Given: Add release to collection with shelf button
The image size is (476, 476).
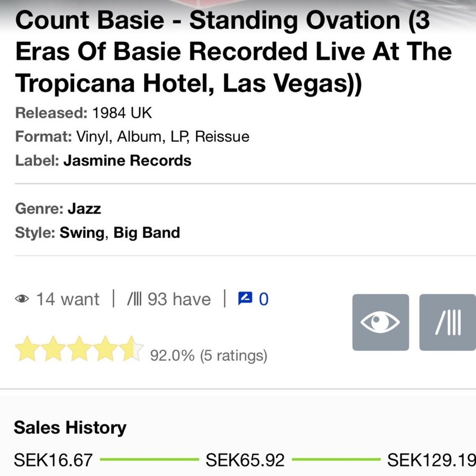Looking at the screenshot, I should (x=448, y=322).
